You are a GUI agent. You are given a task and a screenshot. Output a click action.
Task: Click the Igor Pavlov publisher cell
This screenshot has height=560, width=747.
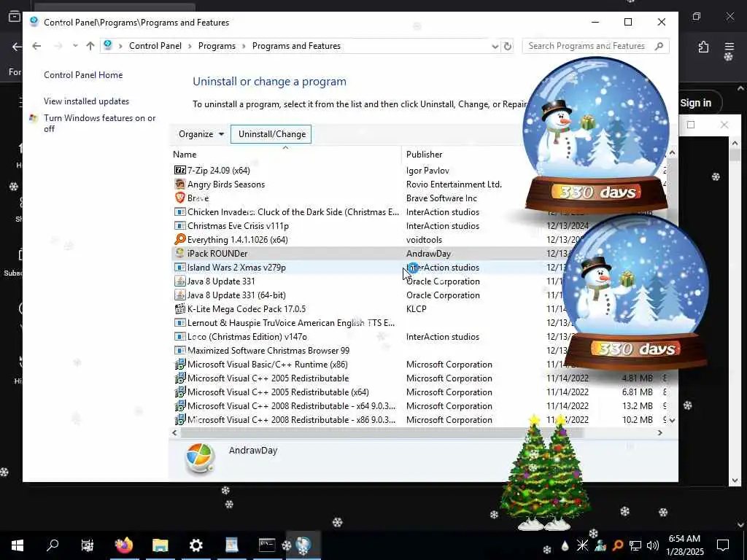(x=427, y=171)
